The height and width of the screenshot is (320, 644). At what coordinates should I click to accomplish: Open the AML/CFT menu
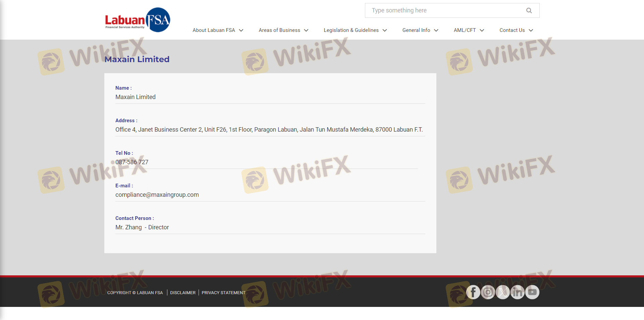coord(465,30)
